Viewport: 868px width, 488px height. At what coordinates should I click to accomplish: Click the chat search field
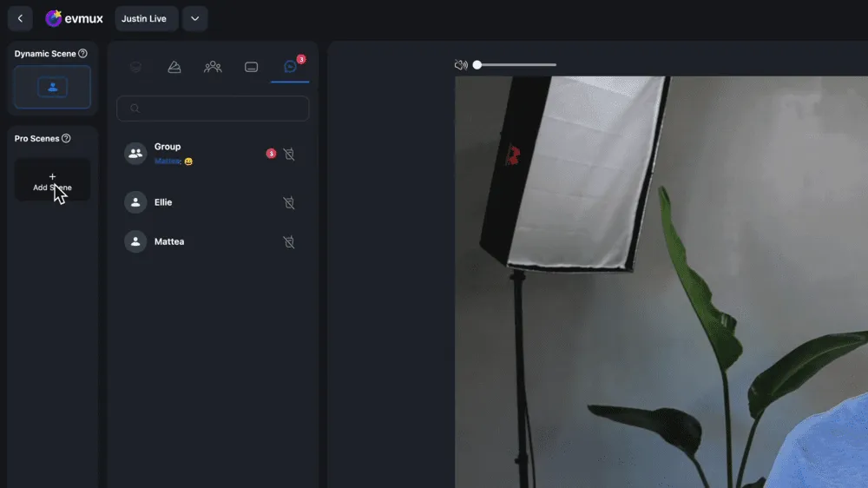pyautogui.click(x=213, y=109)
